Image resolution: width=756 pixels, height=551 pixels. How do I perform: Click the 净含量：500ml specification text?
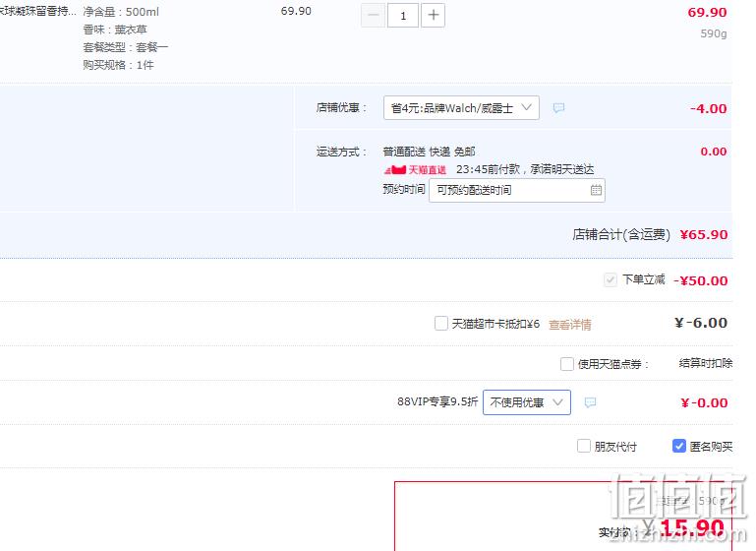pos(121,12)
